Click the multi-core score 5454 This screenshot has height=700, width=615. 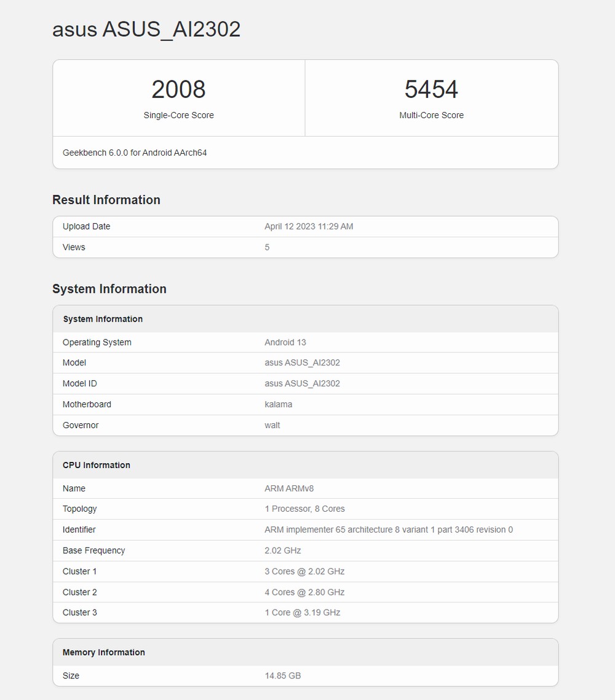[431, 89]
